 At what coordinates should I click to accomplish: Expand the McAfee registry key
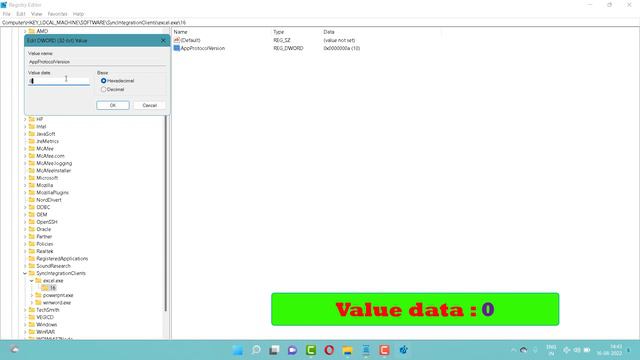[25, 149]
